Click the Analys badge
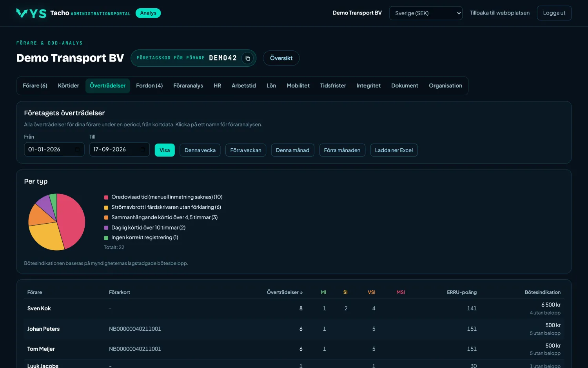 (x=148, y=13)
